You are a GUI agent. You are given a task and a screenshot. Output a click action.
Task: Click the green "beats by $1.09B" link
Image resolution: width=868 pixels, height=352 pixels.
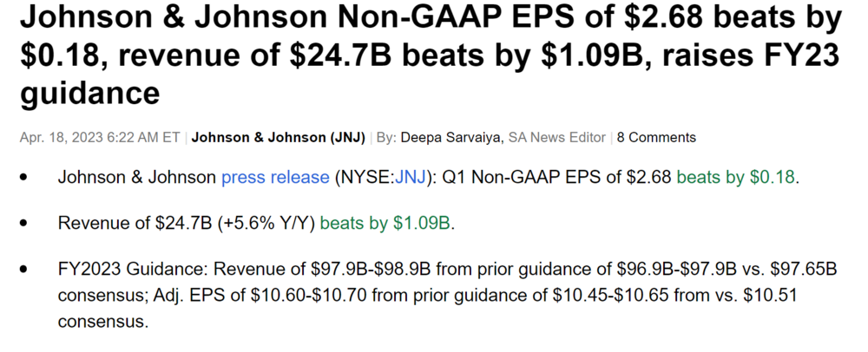(x=386, y=223)
